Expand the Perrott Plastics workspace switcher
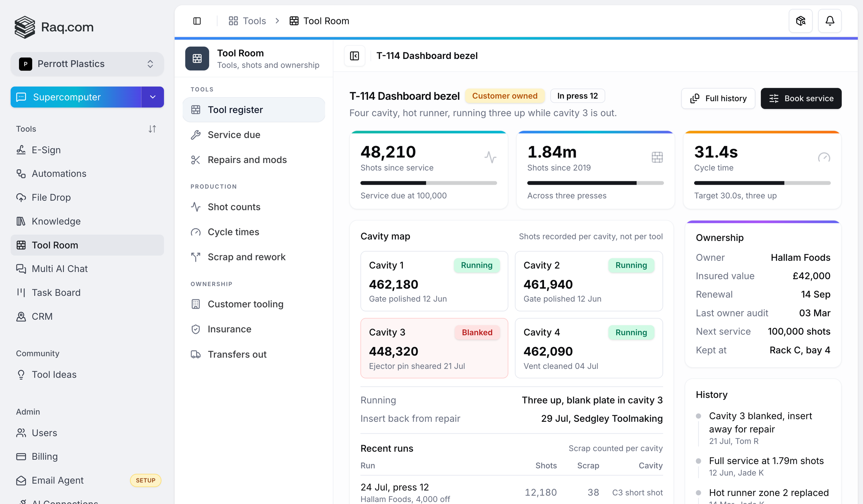 [x=87, y=64]
